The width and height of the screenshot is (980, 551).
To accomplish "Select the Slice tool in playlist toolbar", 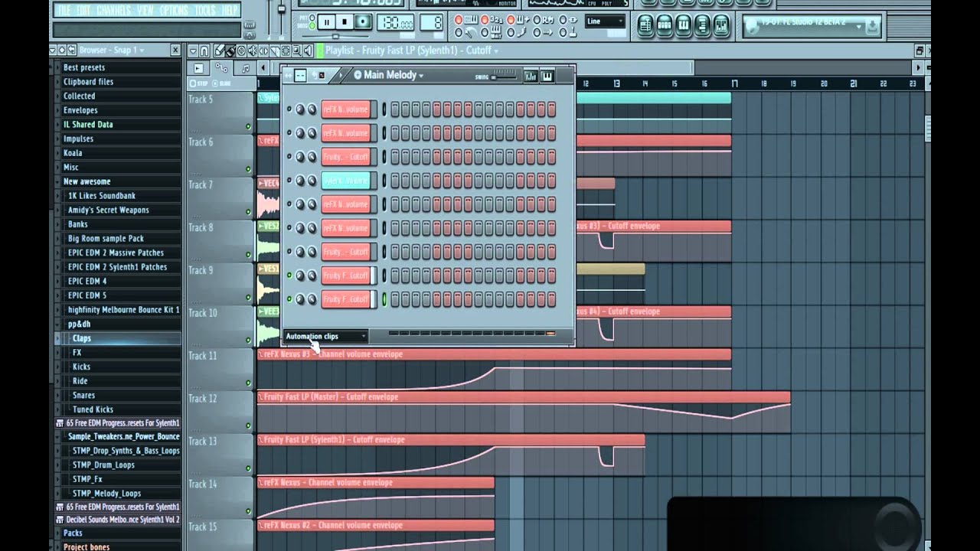I will [275, 51].
